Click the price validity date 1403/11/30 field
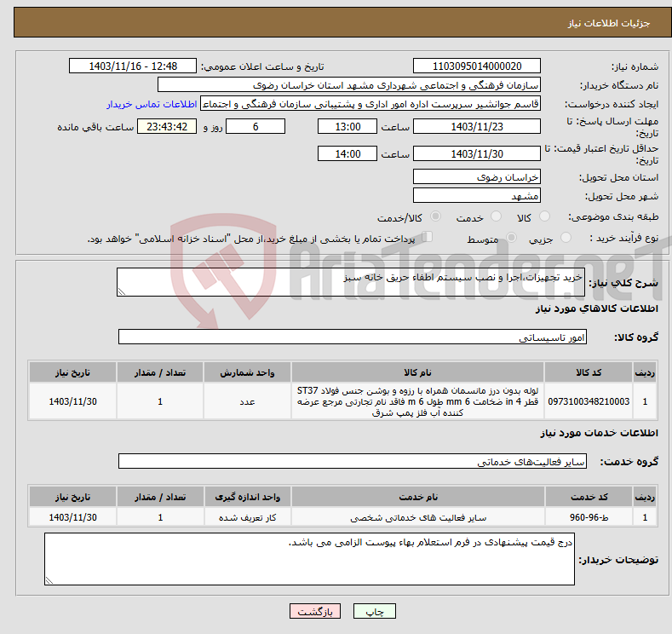 click(x=477, y=153)
